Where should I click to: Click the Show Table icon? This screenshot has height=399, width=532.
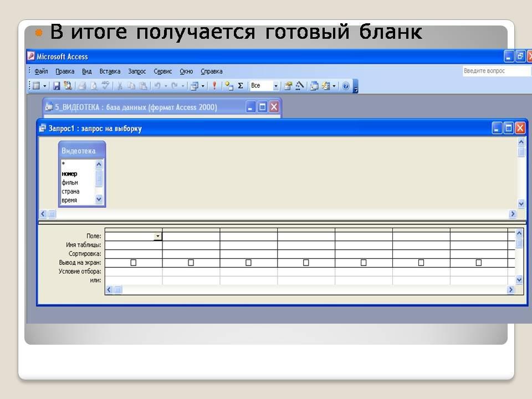click(229, 86)
